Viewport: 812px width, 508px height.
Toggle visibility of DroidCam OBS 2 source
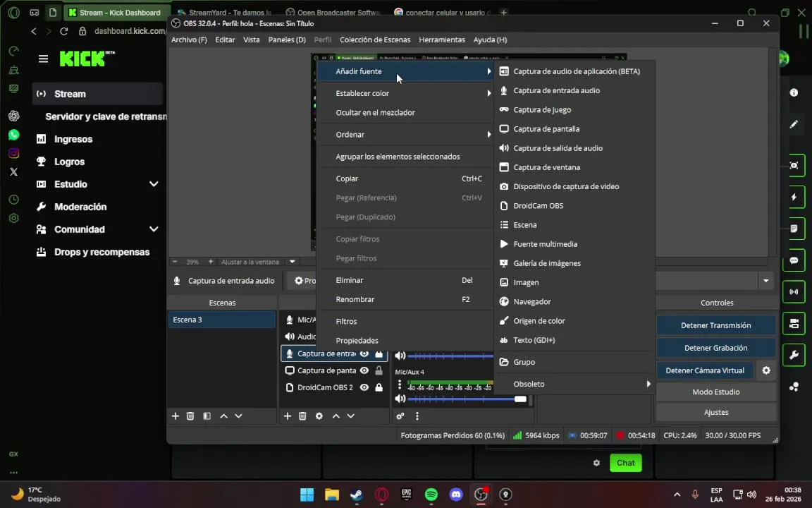pos(364,388)
